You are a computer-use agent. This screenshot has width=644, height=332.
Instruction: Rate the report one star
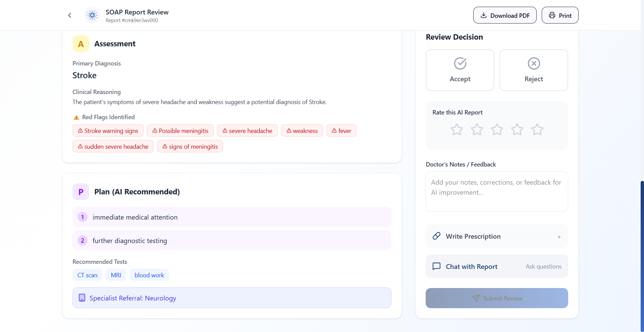457,130
